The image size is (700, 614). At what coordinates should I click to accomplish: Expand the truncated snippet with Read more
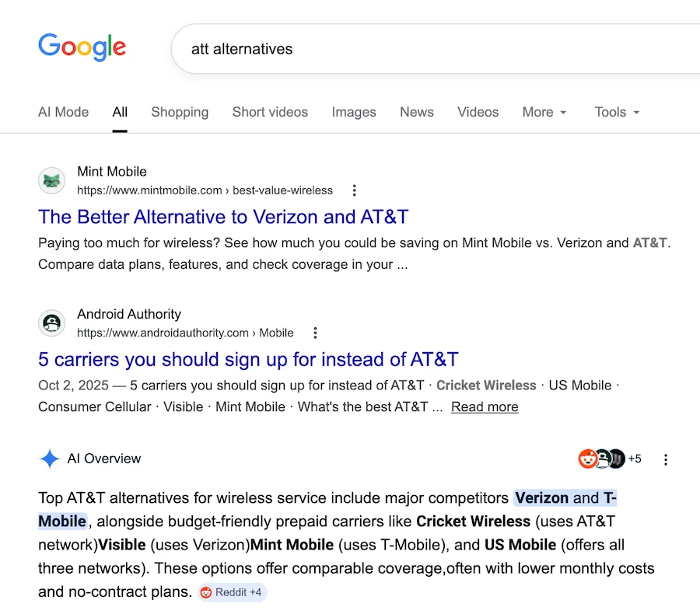click(484, 406)
